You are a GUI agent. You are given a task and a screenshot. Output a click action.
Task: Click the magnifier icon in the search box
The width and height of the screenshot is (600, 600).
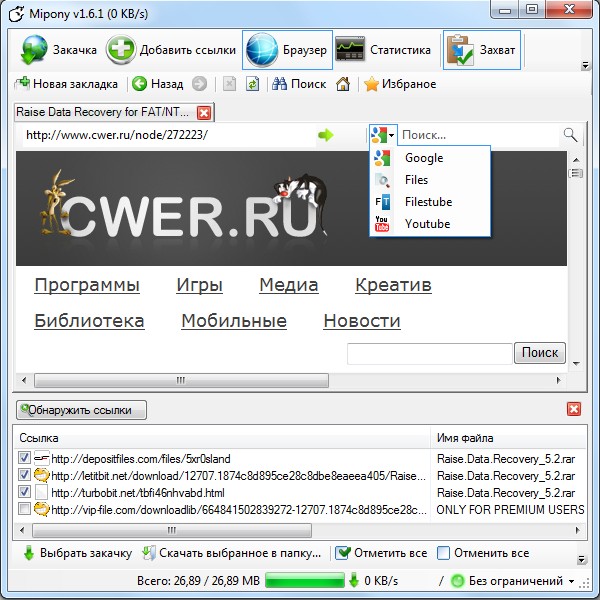(x=570, y=135)
